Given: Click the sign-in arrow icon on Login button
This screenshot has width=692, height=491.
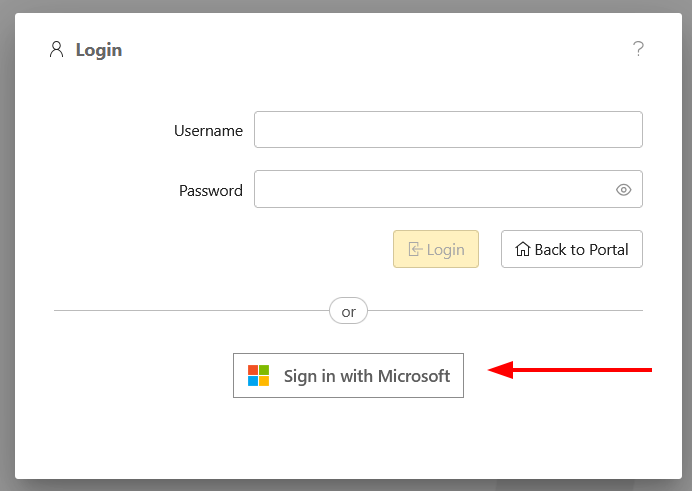Looking at the screenshot, I should click(x=415, y=250).
